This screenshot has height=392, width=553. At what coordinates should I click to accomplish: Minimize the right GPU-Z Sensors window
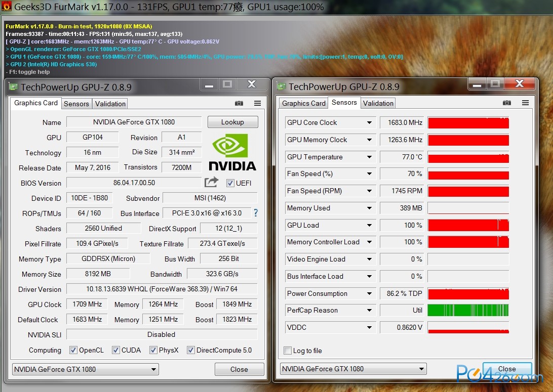(x=477, y=84)
